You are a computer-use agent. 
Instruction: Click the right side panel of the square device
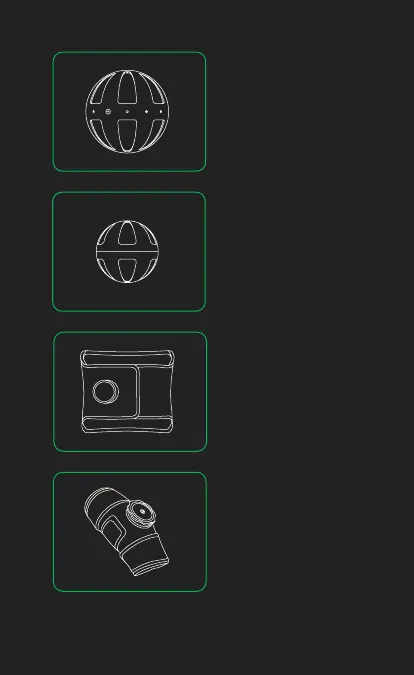click(x=155, y=391)
